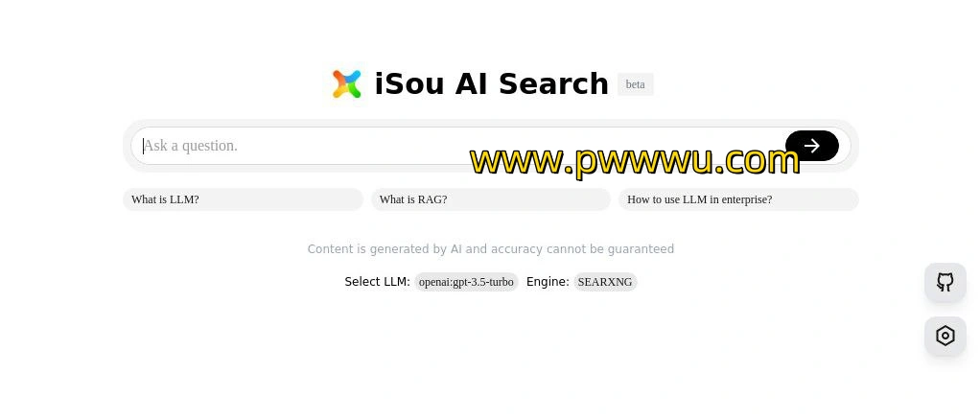Screen dimensions: 980x420
Task: Select the "What is RAG?" suggestion
Action: (491, 199)
